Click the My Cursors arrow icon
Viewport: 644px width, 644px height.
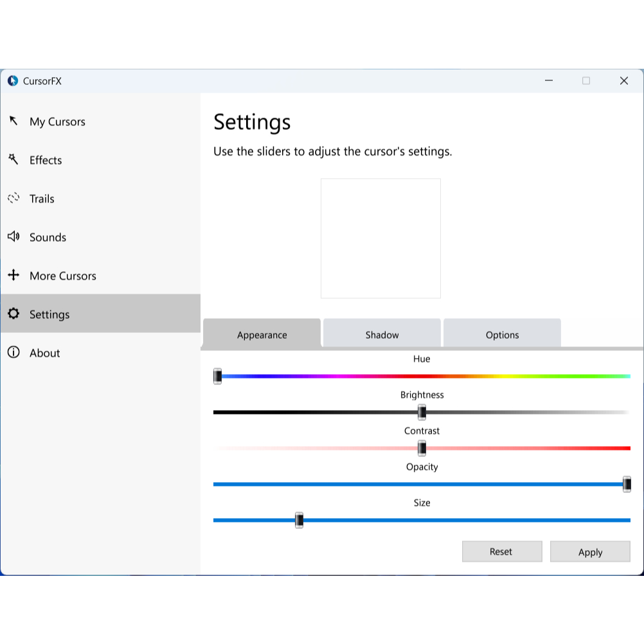coord(13,121)
